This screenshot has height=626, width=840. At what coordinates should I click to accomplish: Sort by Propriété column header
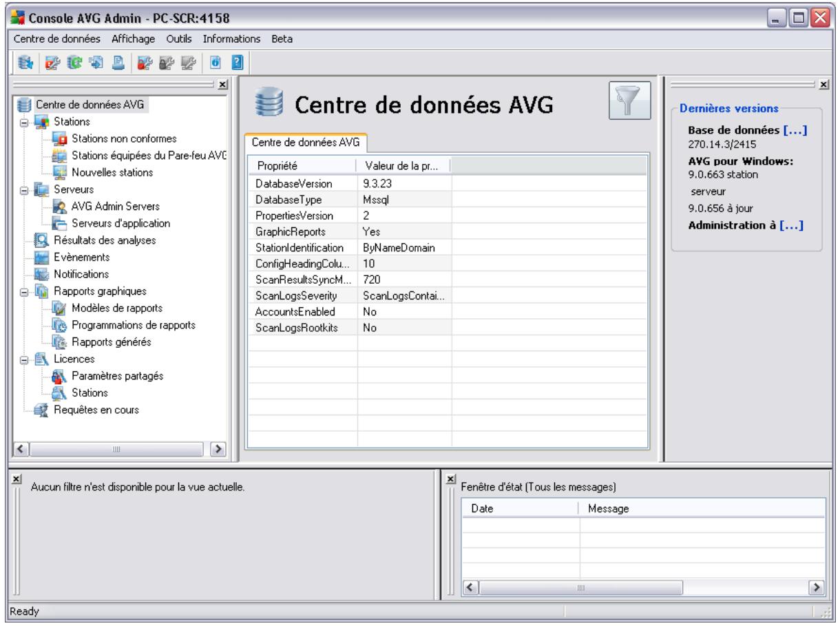coord(302,166)
